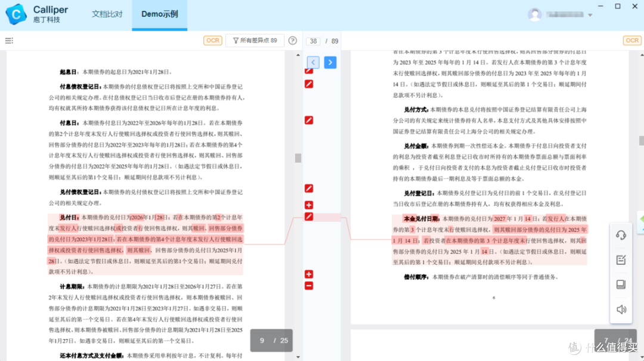Click left document page indicator 9 / 25
This screenshot has height=361, width=644.
[x=271, y=341]
